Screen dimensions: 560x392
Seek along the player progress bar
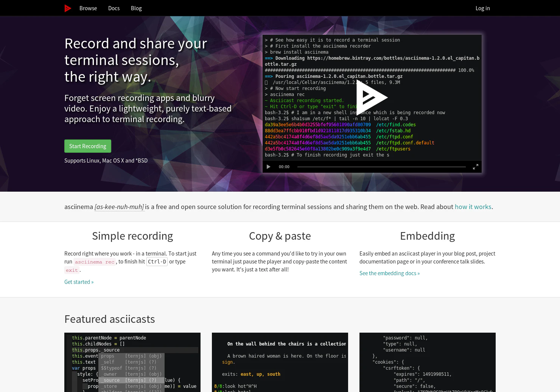click(381, 167)
